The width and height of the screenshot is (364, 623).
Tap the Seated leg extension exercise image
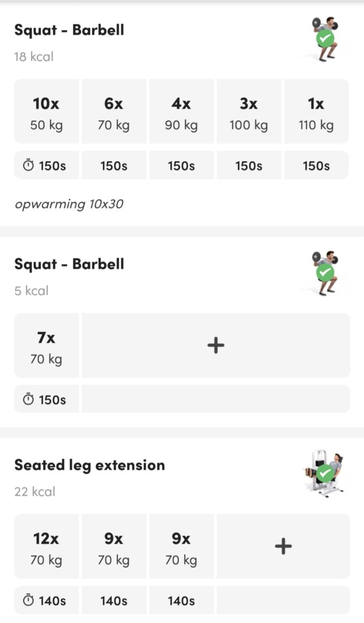pyautogui.click(x=325, y=475)
